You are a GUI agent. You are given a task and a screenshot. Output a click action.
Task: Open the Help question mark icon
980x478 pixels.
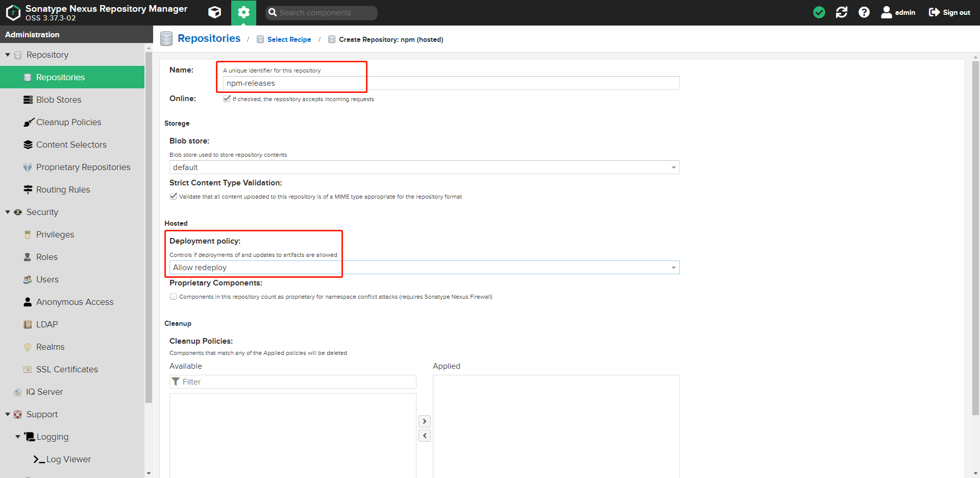864,12
